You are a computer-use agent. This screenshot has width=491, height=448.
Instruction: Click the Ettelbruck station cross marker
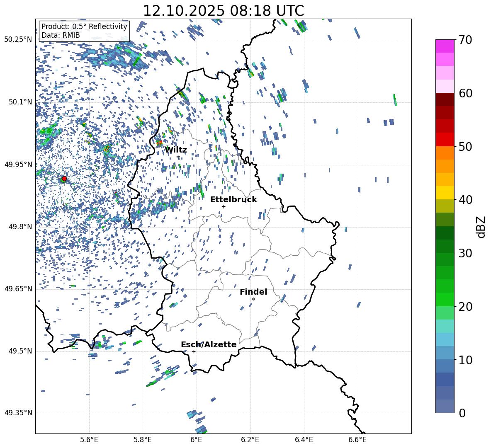pyautogui.click(x=224, y=206)
